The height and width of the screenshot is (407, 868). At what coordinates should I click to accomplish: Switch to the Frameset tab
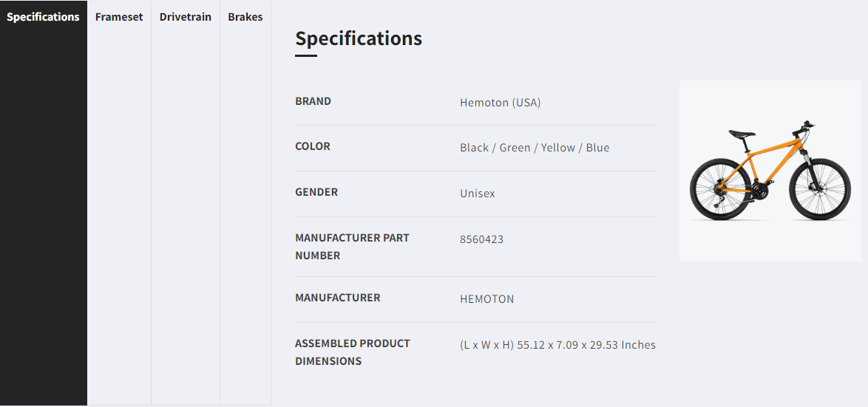pos(119,17)
